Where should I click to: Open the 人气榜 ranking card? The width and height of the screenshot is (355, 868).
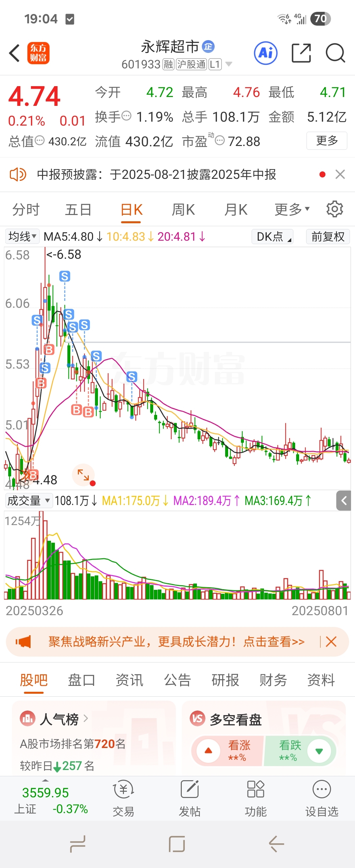click(94, 738)
